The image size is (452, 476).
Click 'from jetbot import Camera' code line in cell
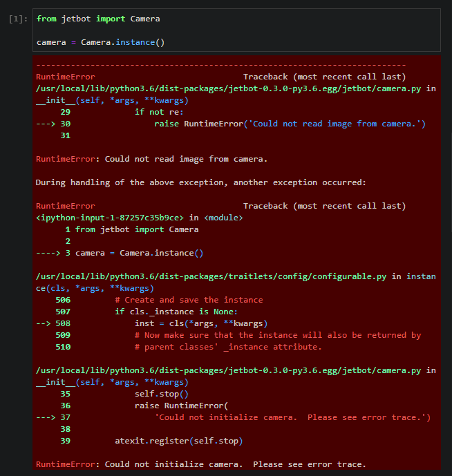tap(98, 19)
